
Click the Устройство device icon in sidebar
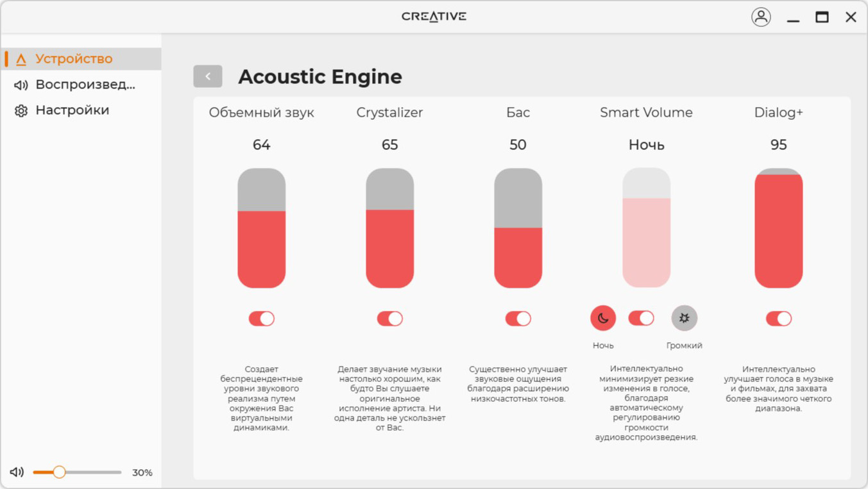[21, 60]
